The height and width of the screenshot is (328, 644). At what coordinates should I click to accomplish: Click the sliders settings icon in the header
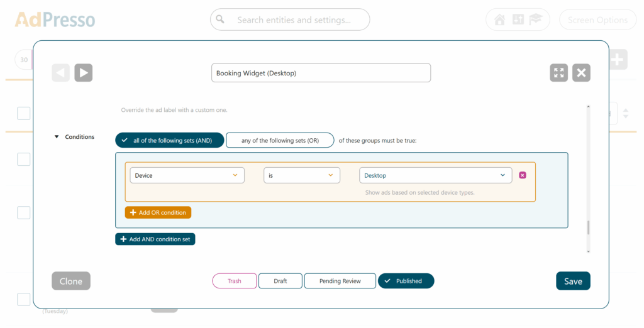(x=518, y=20)
